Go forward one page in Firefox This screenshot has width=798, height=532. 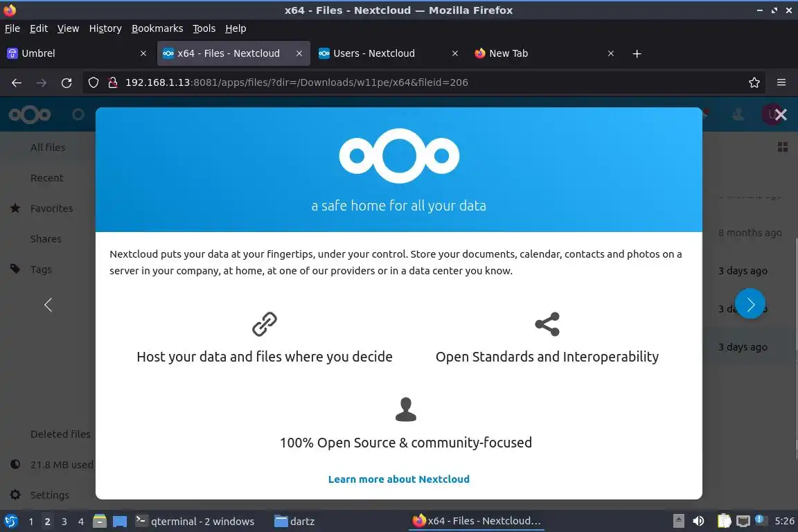[x=42, y=82]
